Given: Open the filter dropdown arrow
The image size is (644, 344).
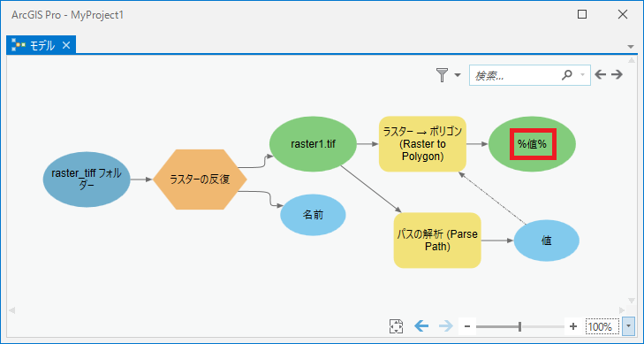Looking at the screenshot, I should coord(458,75).
